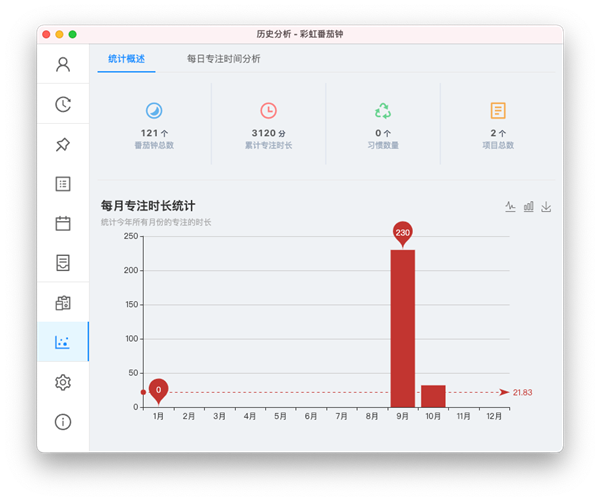Screen dimensions: 600x501
Task: Open settings gear in sidebar
Action: pos(63,382)
